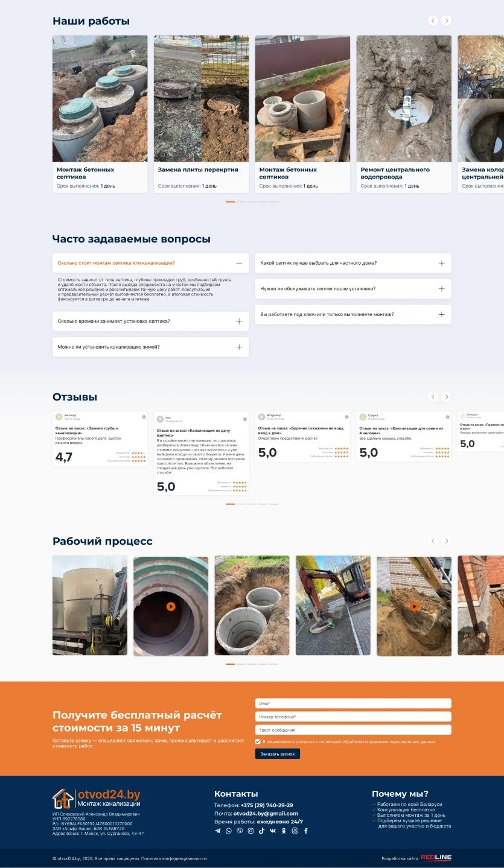The width and height of the screenshot is (504, 868).
Task: Click info icon on the 4,7-rated review card
Action: point(144,417)
